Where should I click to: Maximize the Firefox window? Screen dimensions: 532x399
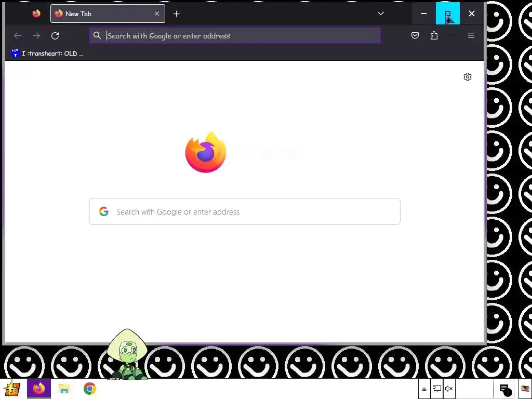pyautogui.click(x=447, y=14)
